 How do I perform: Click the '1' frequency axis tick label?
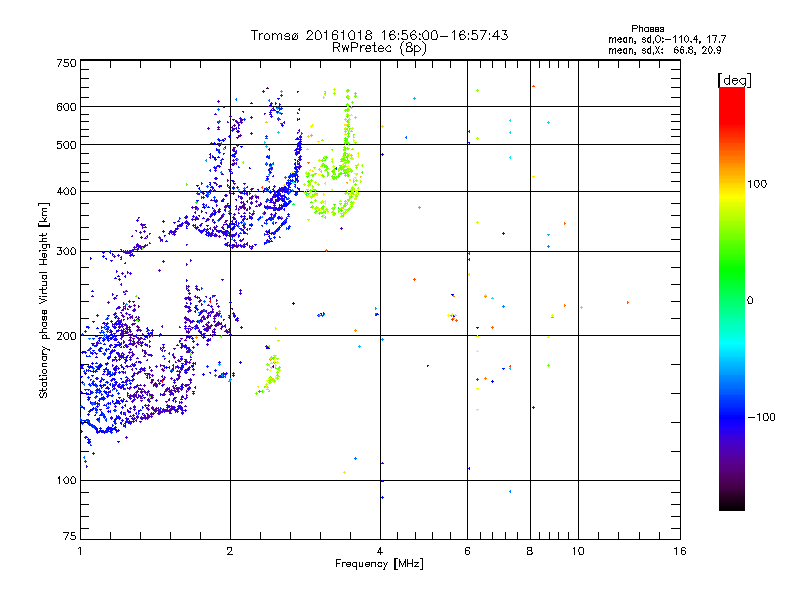pyautogui.click(x=80, y=551)
